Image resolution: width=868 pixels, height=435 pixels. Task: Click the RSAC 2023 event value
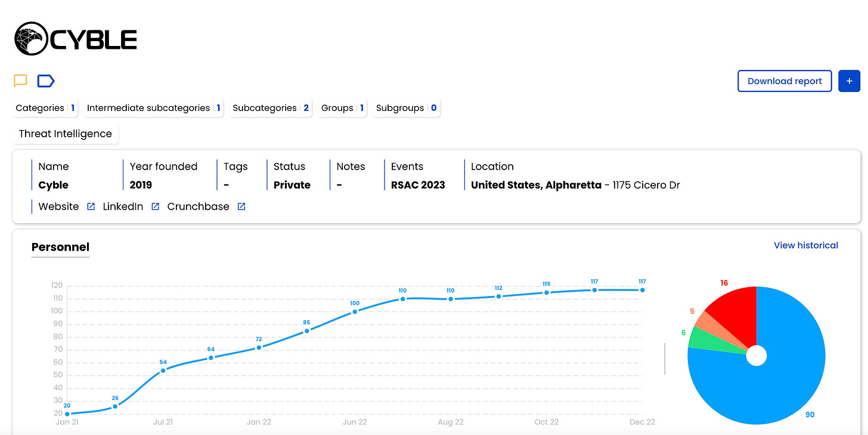[x=418, y=185]
